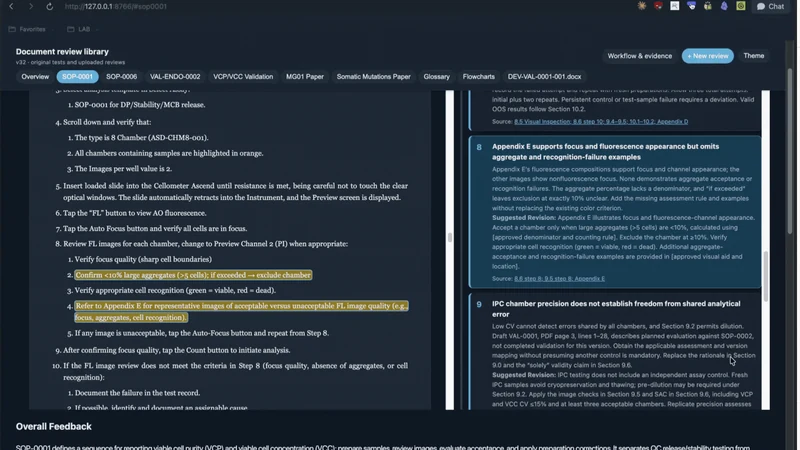Open the Favorites bookmarks folder
This screenshot has width=800, height=450.
click(x=27, y=29)
